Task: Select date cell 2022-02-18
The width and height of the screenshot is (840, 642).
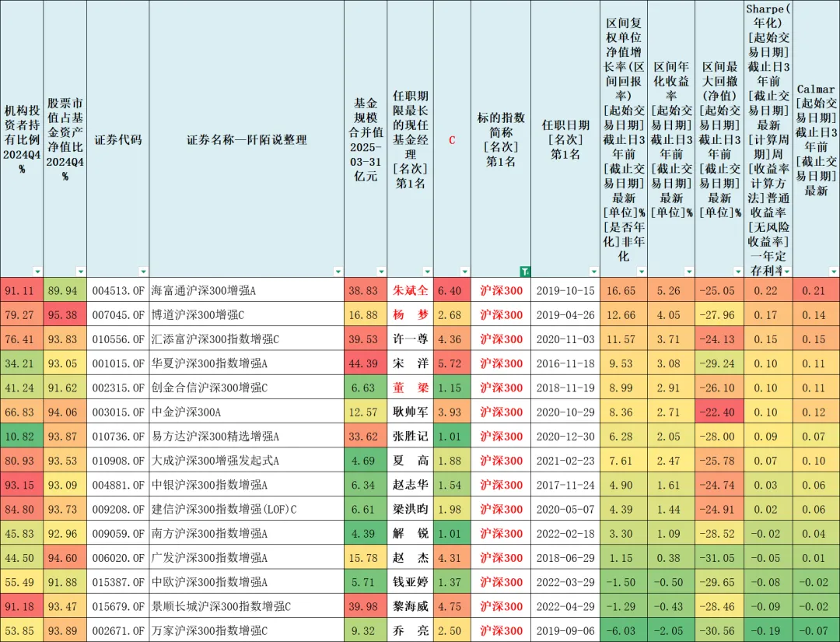Action: click(565, 534)
